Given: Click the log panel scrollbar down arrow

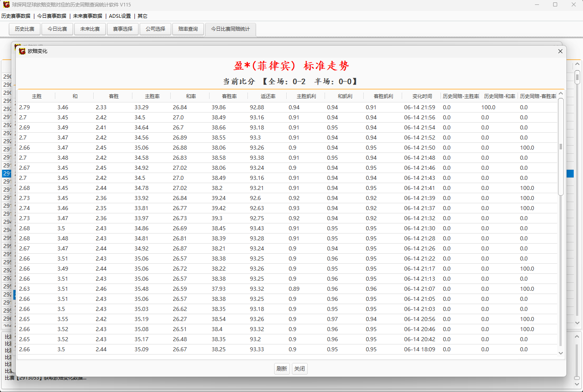Looking at the screenshot, I should click(577, 384).
